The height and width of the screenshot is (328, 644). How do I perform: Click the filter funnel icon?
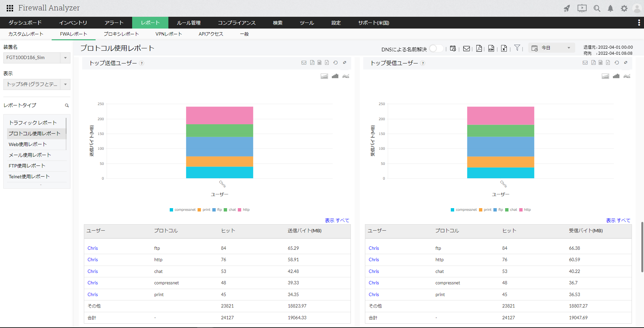pyautogui.click(x=517, y=48)
